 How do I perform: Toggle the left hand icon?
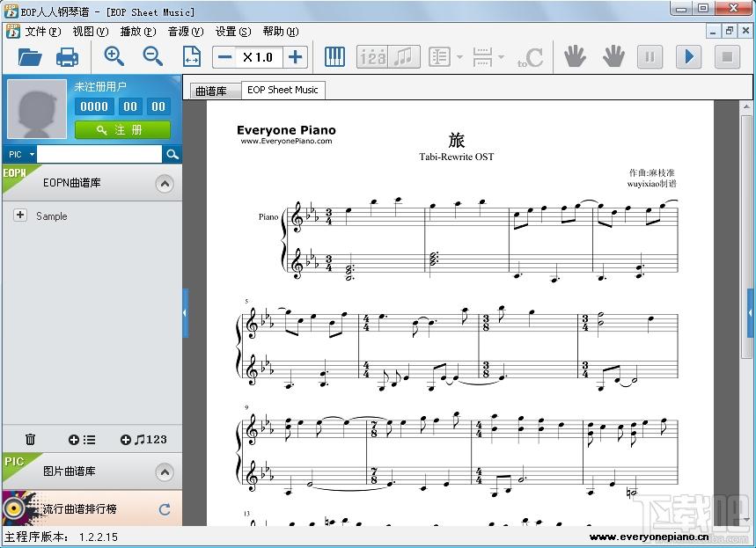click(576, 57)
